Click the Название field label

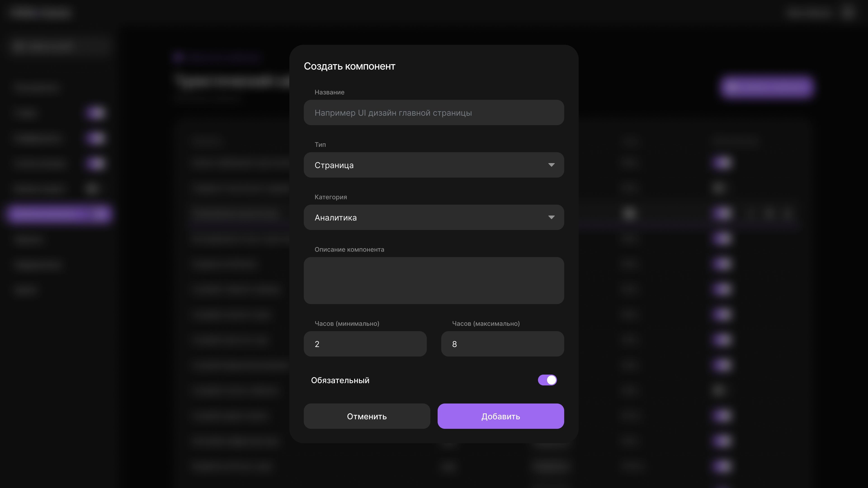[329, 92]
